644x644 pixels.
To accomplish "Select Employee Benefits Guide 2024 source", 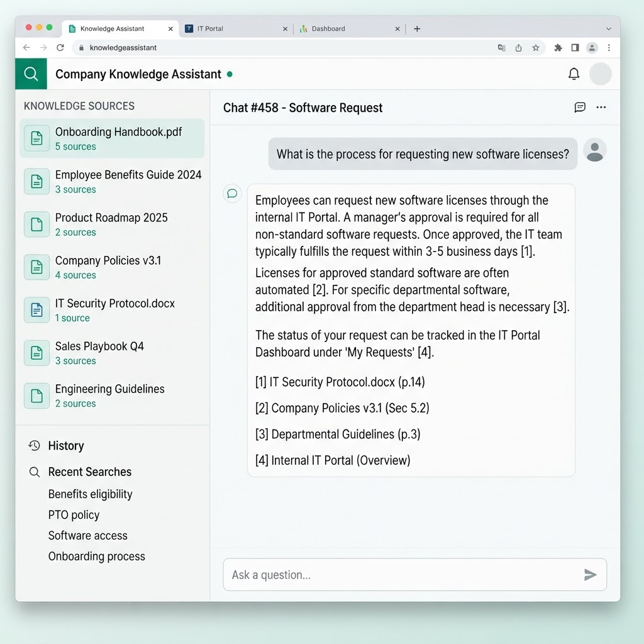I will 112,181.
